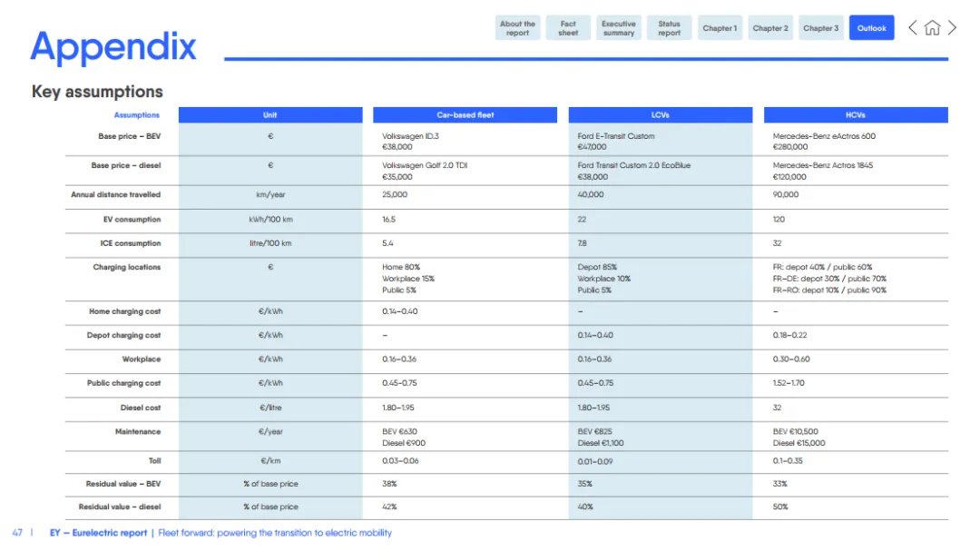The height and width of the screenshot is (551, 980).
Task: Click the '0.30–0.60' workplace HCV value
Action: (790, 359)
